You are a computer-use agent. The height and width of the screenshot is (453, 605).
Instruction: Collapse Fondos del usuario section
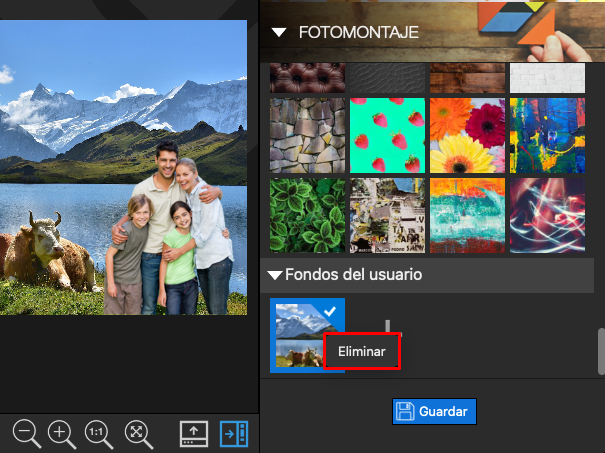[x=275, y=275]
